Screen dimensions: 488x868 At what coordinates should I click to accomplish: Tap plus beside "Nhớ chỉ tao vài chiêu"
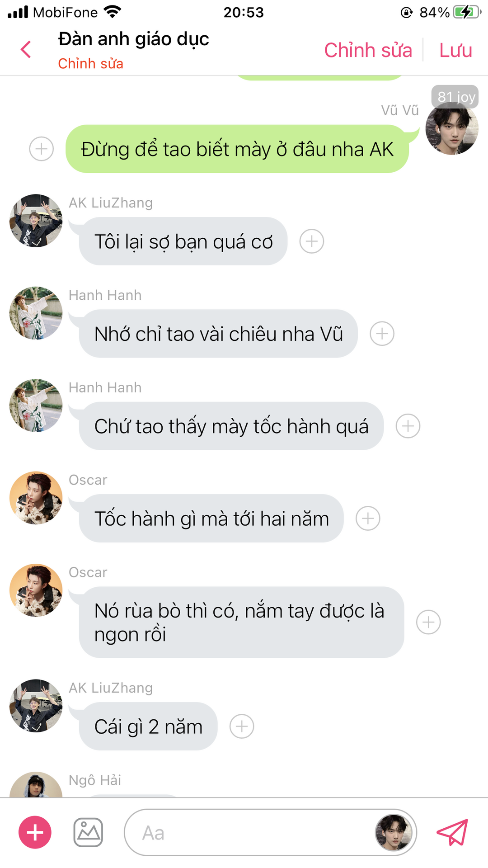(x=382, y=334)
